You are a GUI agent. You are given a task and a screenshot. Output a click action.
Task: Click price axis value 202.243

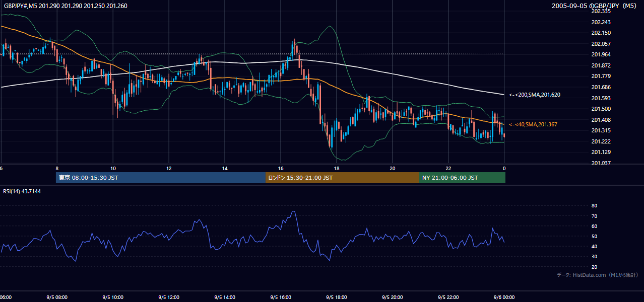click(x=601, y=22)
